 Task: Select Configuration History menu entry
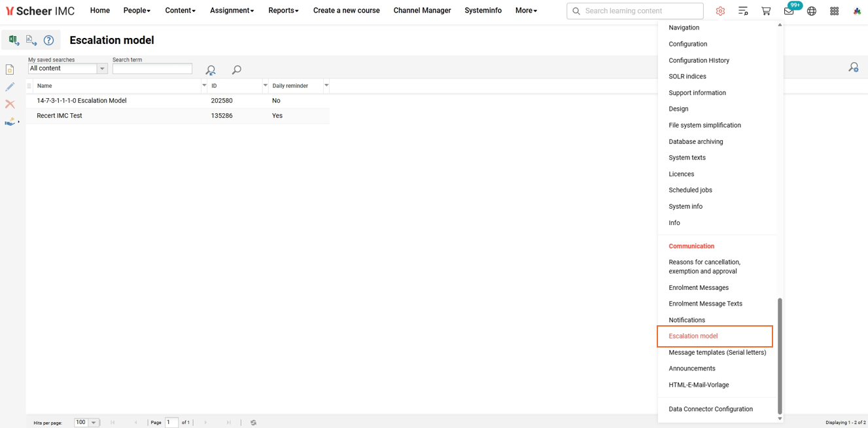pyautogui.click(x=699, y=60)
